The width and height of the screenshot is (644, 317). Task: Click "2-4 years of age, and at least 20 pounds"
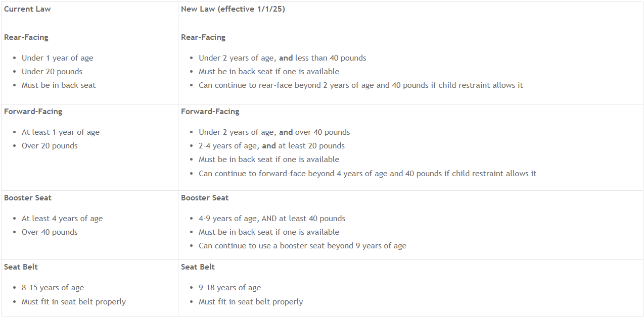(x=271, y=146)
